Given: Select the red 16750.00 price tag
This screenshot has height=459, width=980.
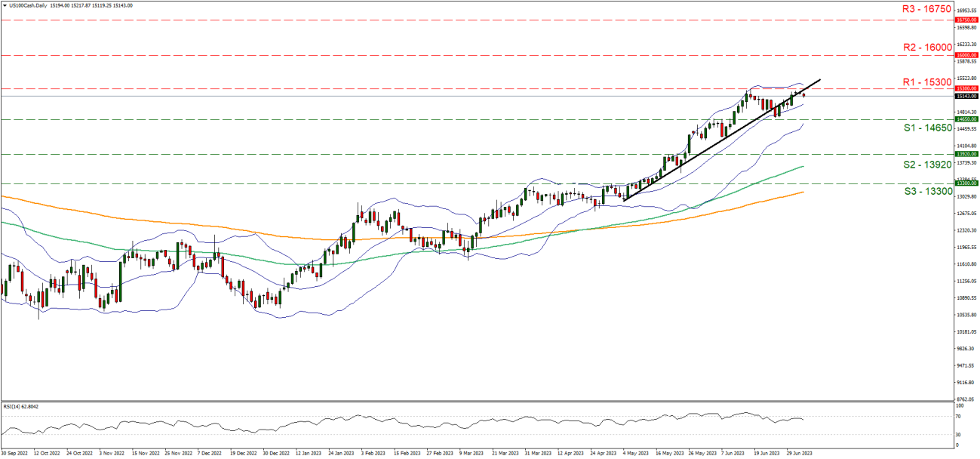Looking at the screenshot, I should pyautogui.click(x=966, y=20).
